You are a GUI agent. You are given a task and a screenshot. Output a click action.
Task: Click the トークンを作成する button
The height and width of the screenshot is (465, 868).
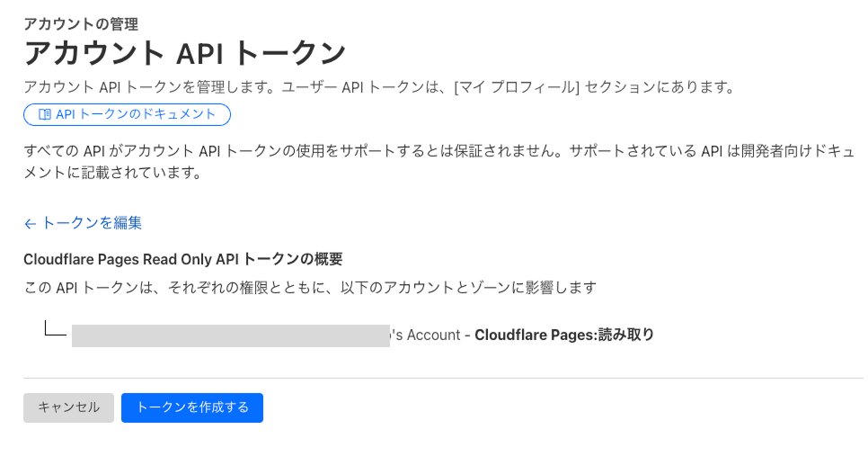[x=191, y=407]
